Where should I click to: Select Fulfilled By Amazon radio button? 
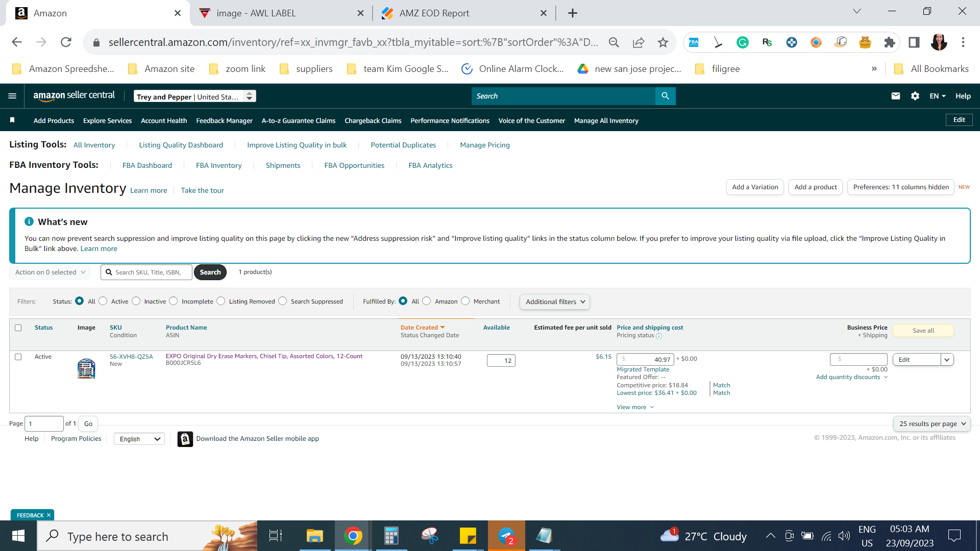coord(427,301)
